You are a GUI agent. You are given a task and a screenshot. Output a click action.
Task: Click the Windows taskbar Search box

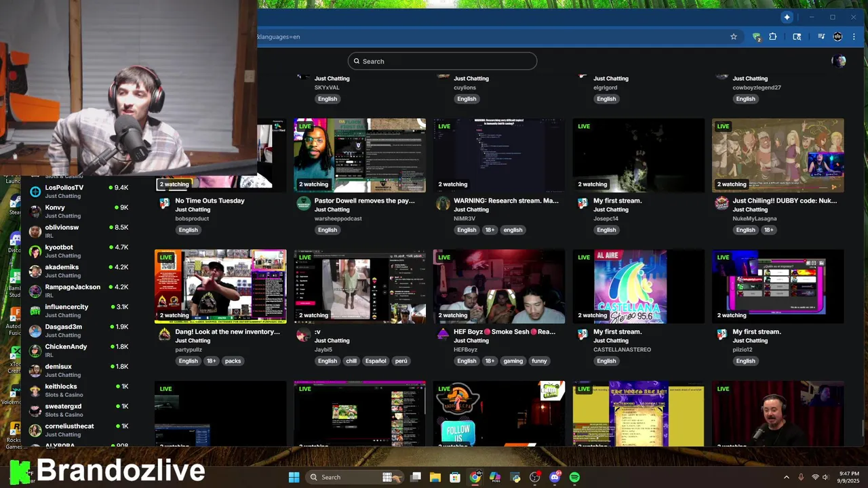(353, 477)
